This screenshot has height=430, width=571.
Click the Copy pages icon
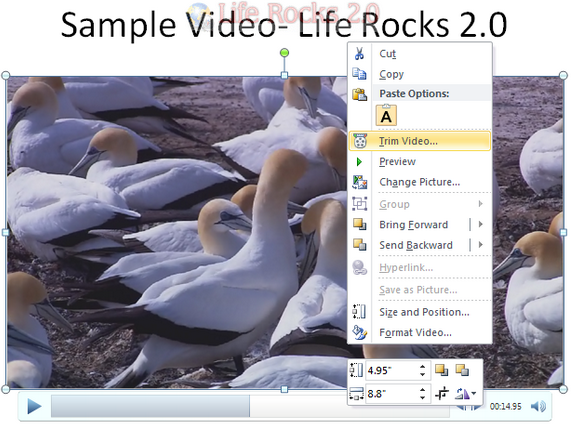(x=359, y=74)
